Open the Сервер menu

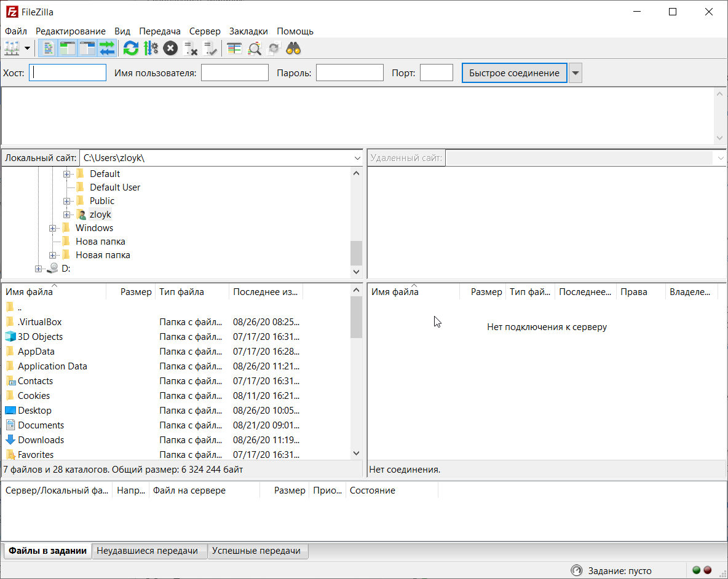tap(205, 31)
